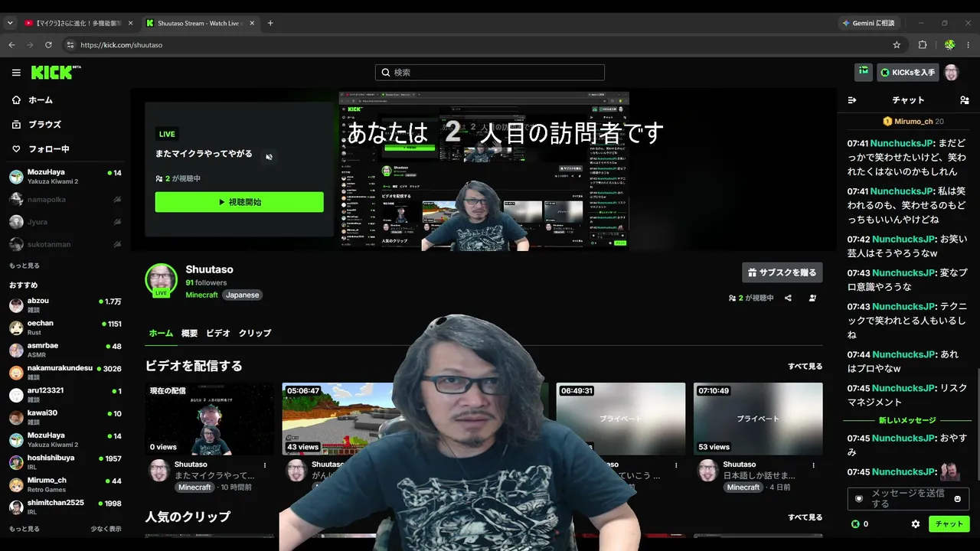Open フォロー中 in the sidebar
The height and width of the screenshot is (551, 980).
click(x=41, y=149)
